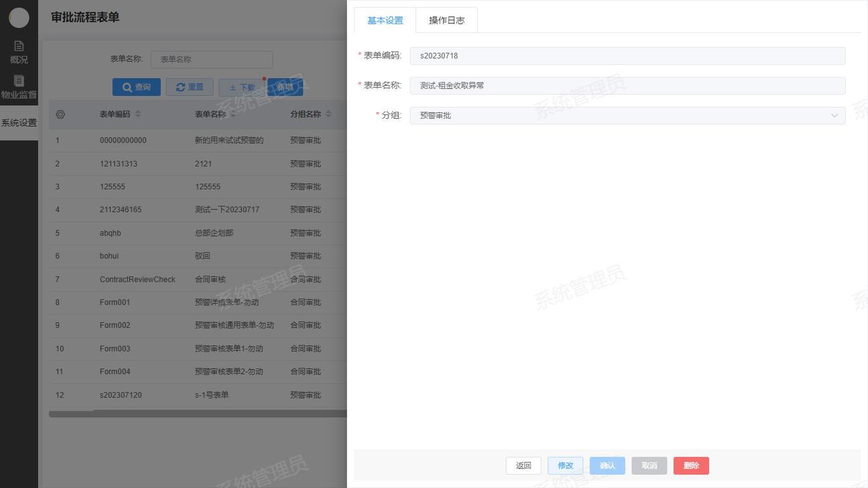Click the 表单名称 search input field

[x=212, y=60]
